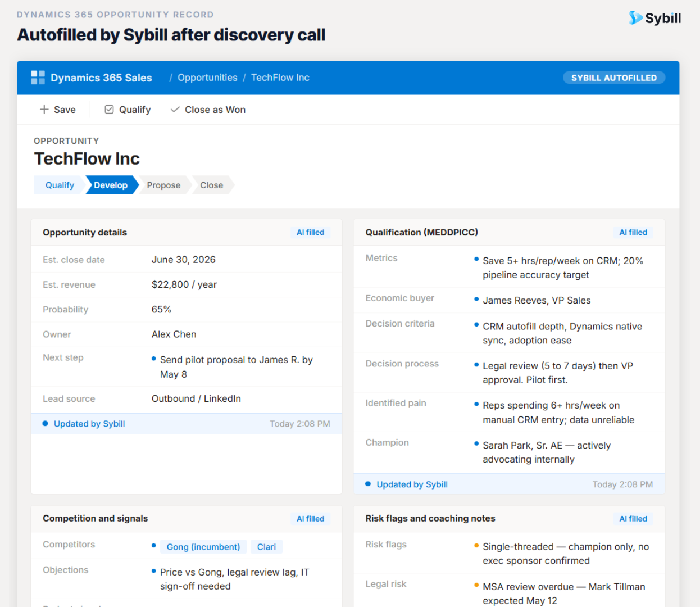This screenshot has width=700, height=607.
Task: Click the Competition and signals panel title
Action: [95, 518]
